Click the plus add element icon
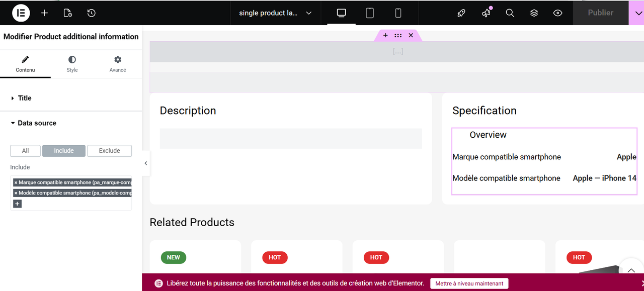644x291 pixels. tap(44, 13)
